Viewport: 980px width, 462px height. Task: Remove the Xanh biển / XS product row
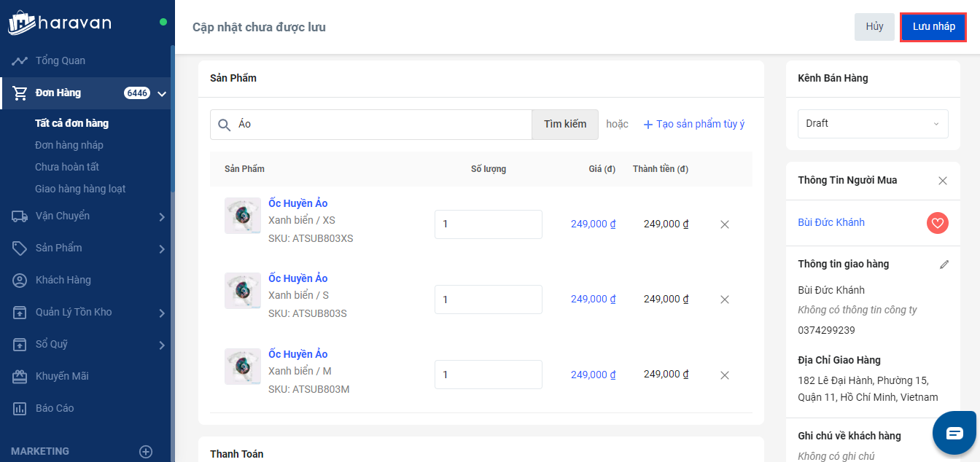click(725, 224)
